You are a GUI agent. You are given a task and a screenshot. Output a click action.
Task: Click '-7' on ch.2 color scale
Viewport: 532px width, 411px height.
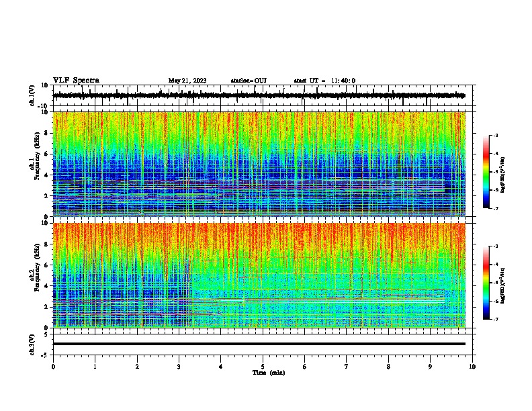point(496,319)
